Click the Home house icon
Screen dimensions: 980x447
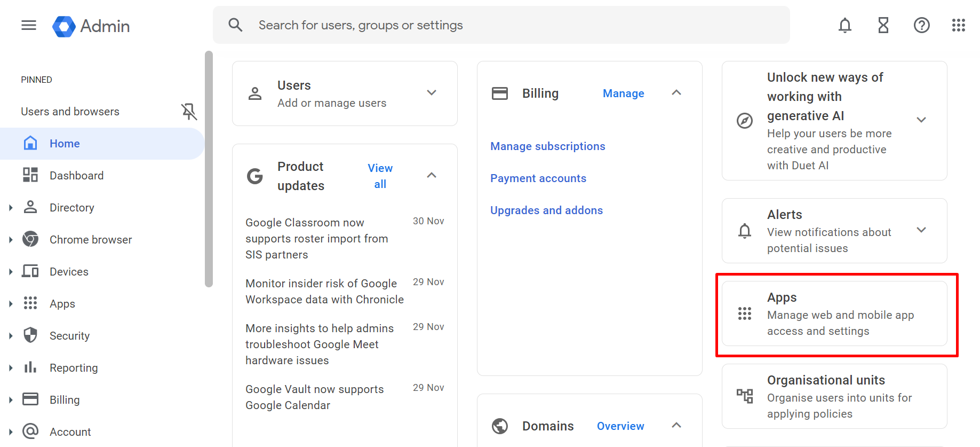[x=30, y=143]
